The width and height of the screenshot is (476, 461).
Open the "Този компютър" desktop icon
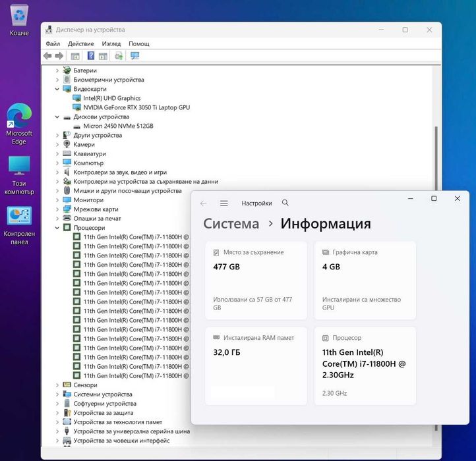[x=19, y=175]
